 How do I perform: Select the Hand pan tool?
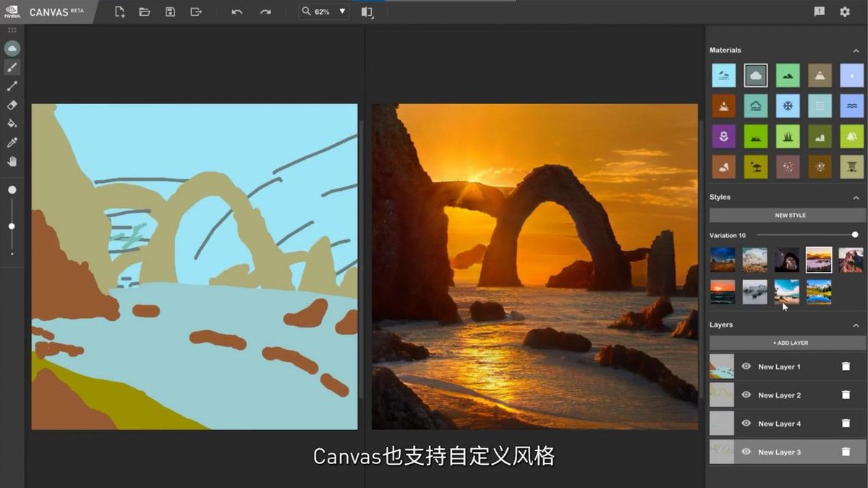(12, 161)
